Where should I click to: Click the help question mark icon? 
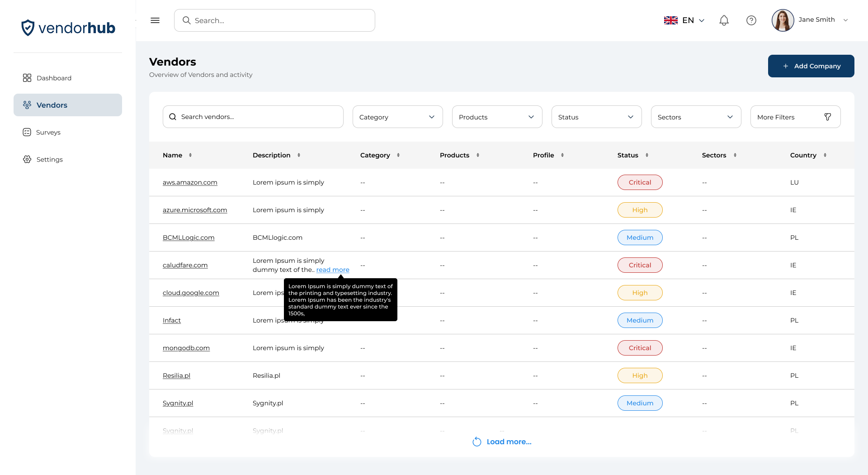(751, 20)
